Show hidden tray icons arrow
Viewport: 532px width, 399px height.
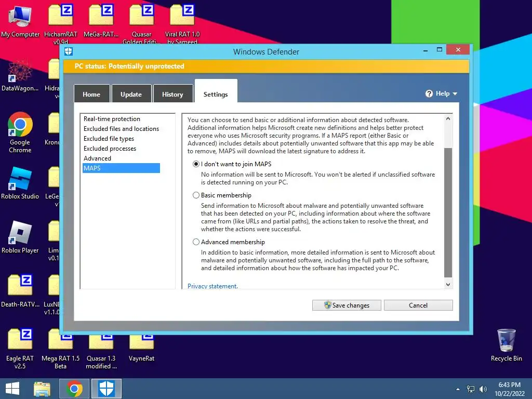point(458,389)
